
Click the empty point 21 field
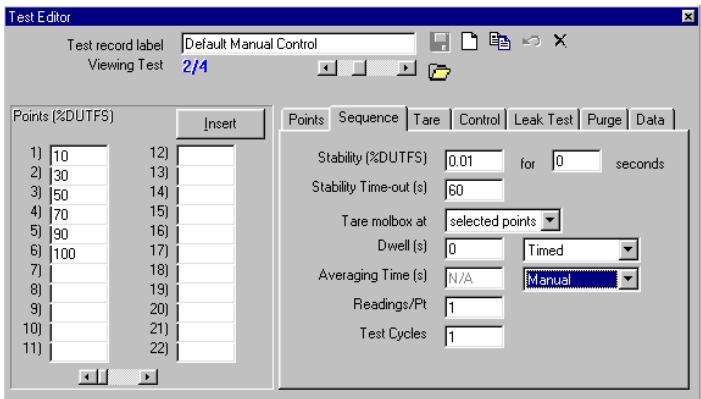(x=206, y=331)
